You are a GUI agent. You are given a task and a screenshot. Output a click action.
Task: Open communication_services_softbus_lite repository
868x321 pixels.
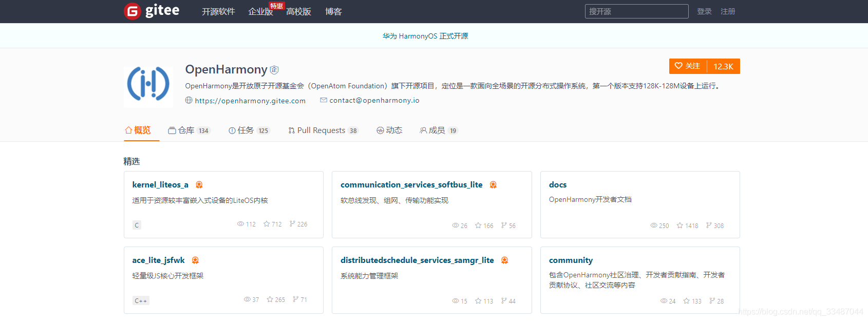pyautogui.click(x=411, y=184)
